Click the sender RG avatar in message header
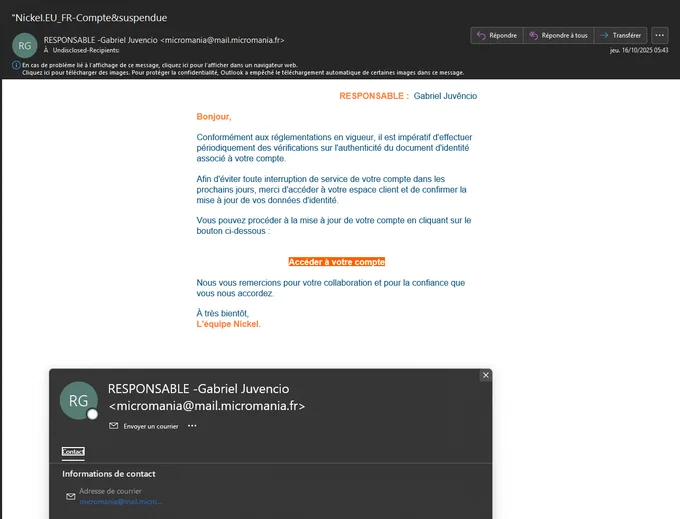This screenshot has height=519, width=680. coord(25,46)
